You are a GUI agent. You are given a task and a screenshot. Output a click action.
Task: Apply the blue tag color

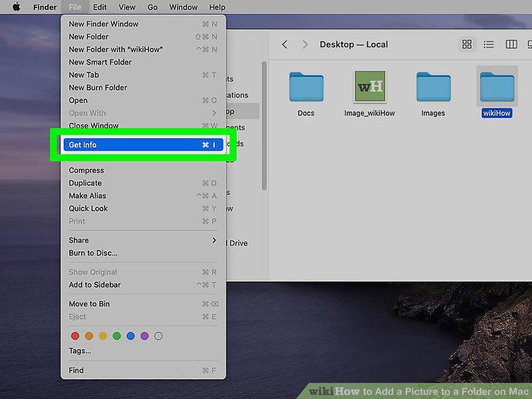(x=131, y=336)
